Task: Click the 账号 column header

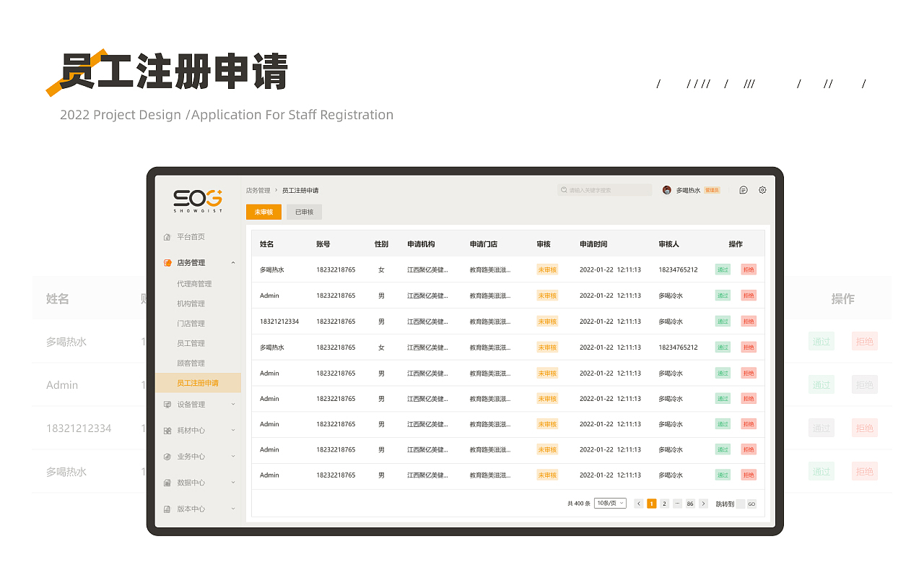Action: coord(323,244)
